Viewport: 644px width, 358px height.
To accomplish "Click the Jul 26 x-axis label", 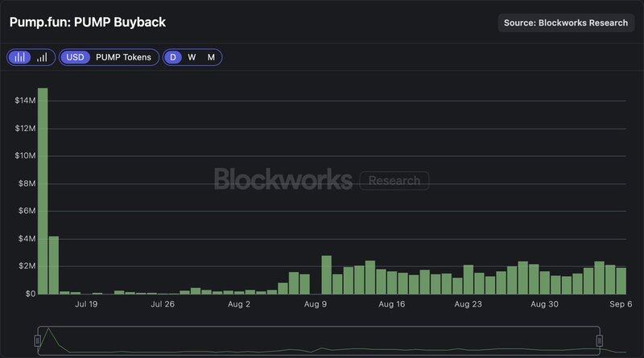I will (x=163, y=304).
